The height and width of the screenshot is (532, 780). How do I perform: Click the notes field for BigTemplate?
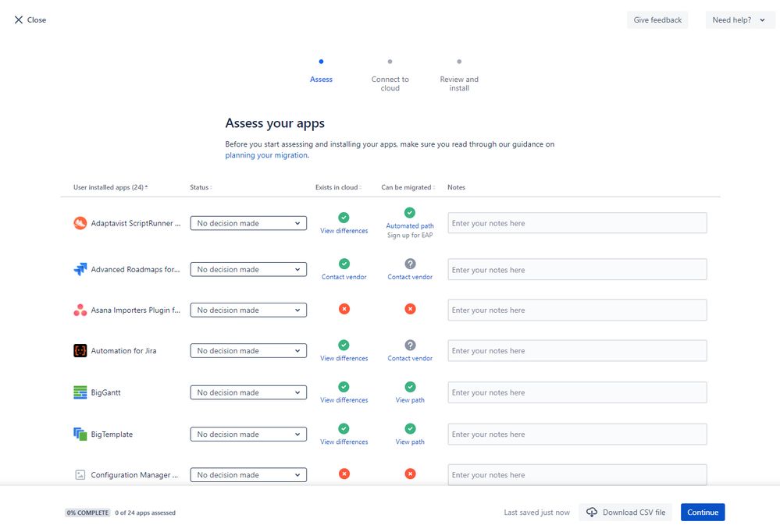click(x=576, y=434)
